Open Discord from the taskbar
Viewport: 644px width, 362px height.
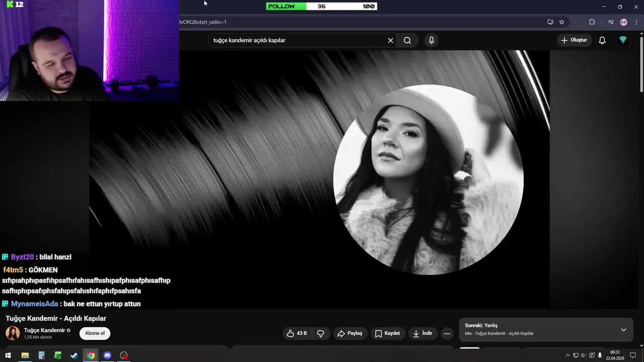[x=107, y=355]
